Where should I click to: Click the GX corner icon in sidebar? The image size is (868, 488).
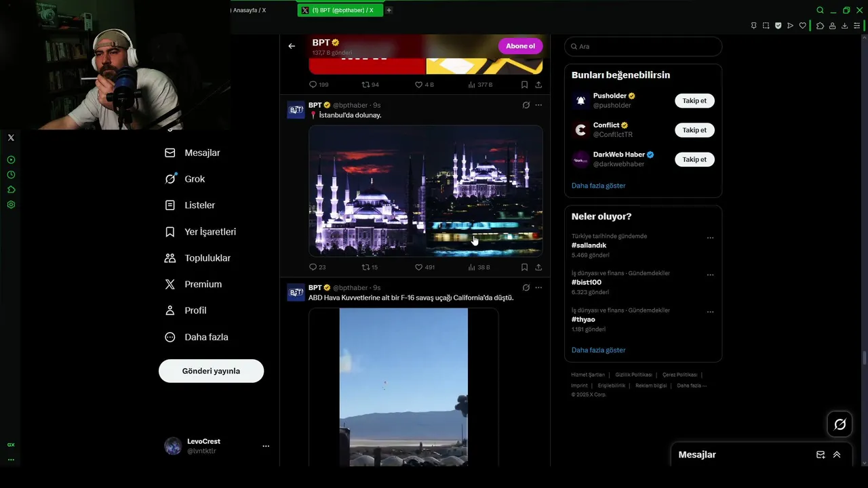pos(11,445)
